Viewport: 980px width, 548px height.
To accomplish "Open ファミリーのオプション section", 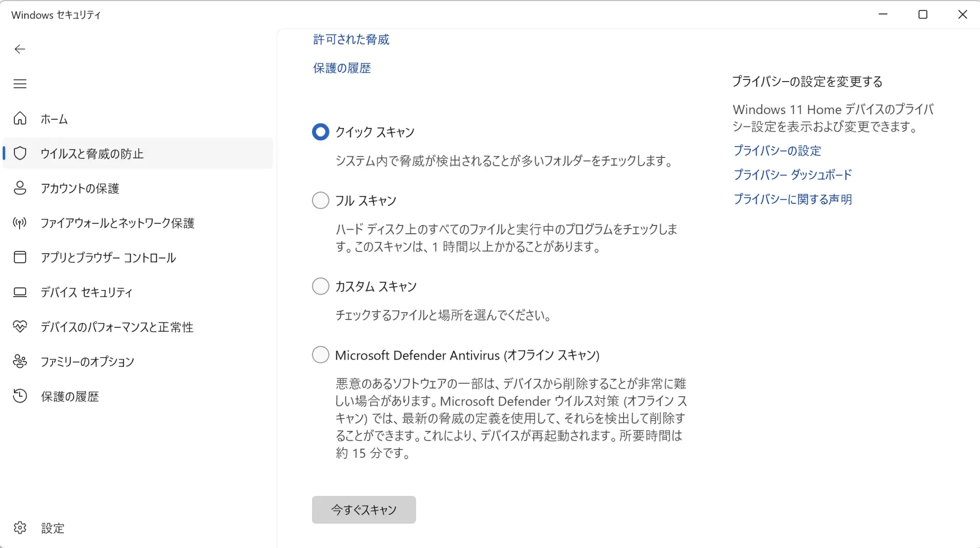I will coord(138,361).
